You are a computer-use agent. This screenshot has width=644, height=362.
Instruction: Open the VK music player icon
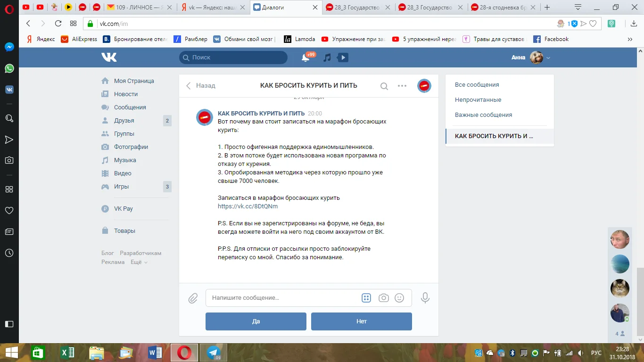327,58
